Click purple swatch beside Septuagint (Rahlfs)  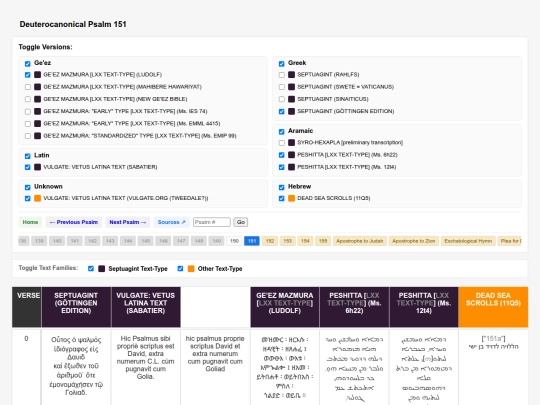pyautogui.click(x=291, y=74)
